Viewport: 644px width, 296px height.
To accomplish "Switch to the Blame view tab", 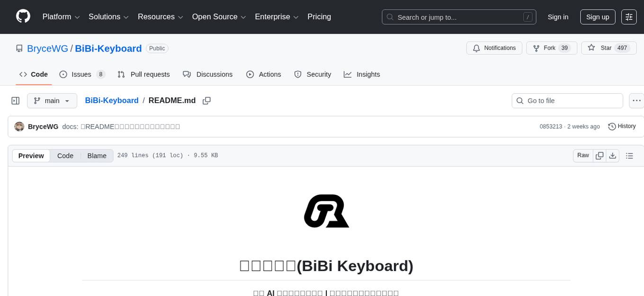I will pos(97,156).
